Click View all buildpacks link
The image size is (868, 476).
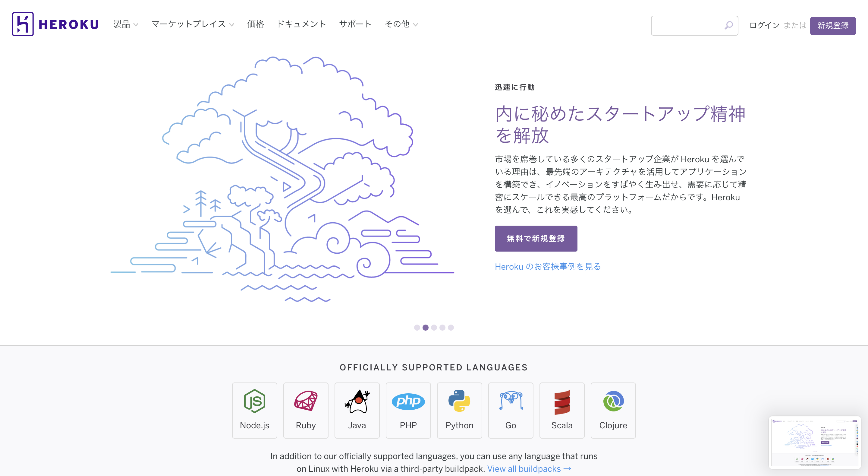[529, 468]
